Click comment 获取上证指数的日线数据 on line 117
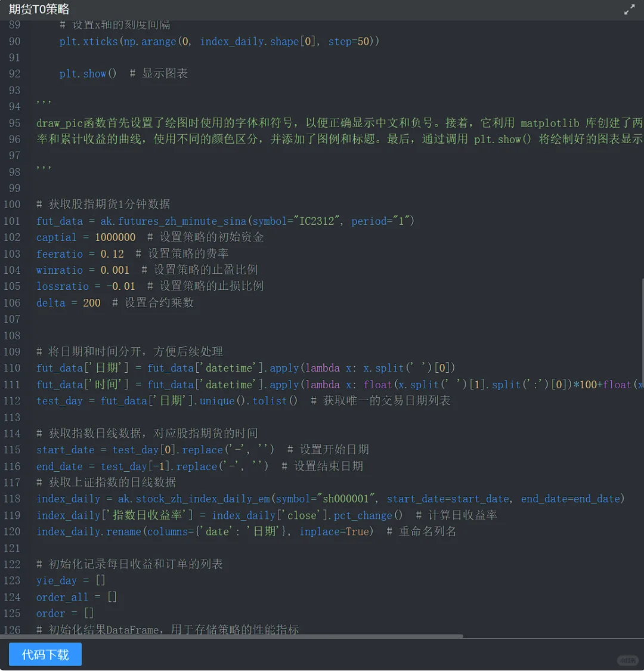The width and height of the screenshot is (644, 671). tap(106, 483)
